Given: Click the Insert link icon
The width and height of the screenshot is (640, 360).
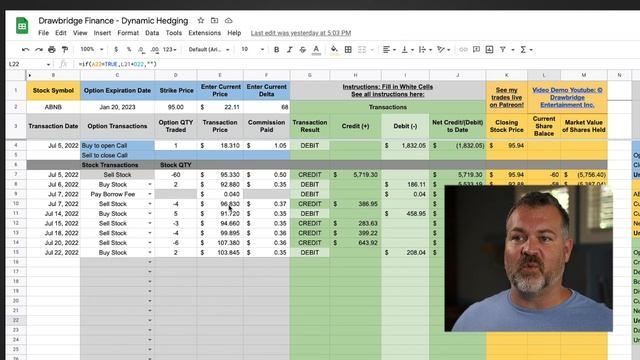Looking at the screenshot, I should click(463, 49).
